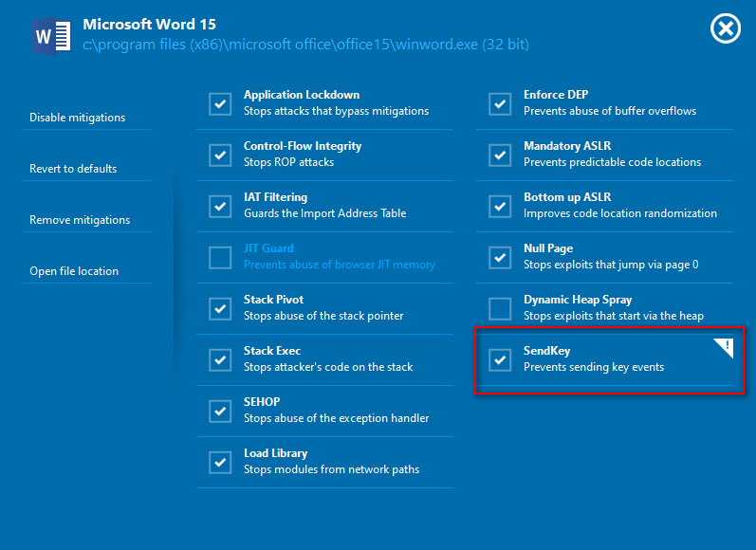The width and height of the screenshot is (756, 550).
Task: Click 'Stops attacker's code on the stack'
Action: pos(328,367)
